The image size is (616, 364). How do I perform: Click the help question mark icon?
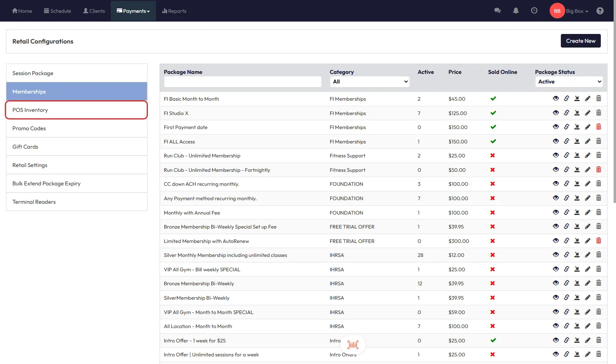click(600, 11)
